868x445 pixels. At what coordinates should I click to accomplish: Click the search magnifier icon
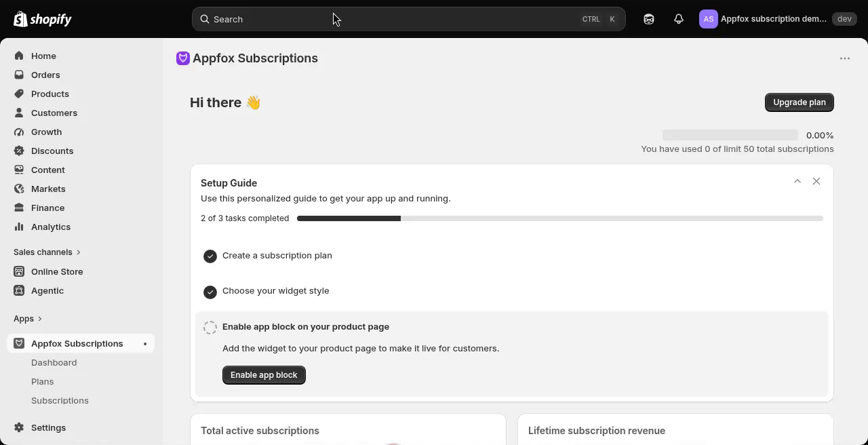204,19
